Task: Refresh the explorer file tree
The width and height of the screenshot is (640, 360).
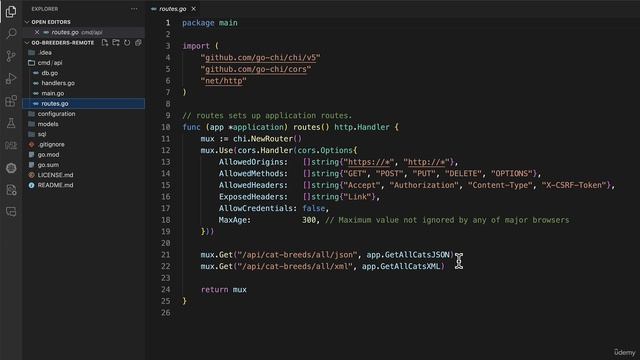Action: 127,42
